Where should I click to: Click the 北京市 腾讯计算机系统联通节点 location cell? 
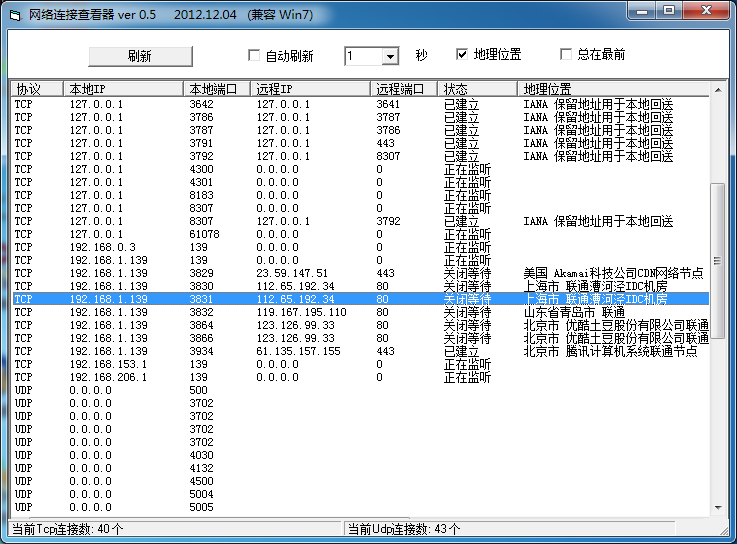pyautogui.click(x=610, y=351)
